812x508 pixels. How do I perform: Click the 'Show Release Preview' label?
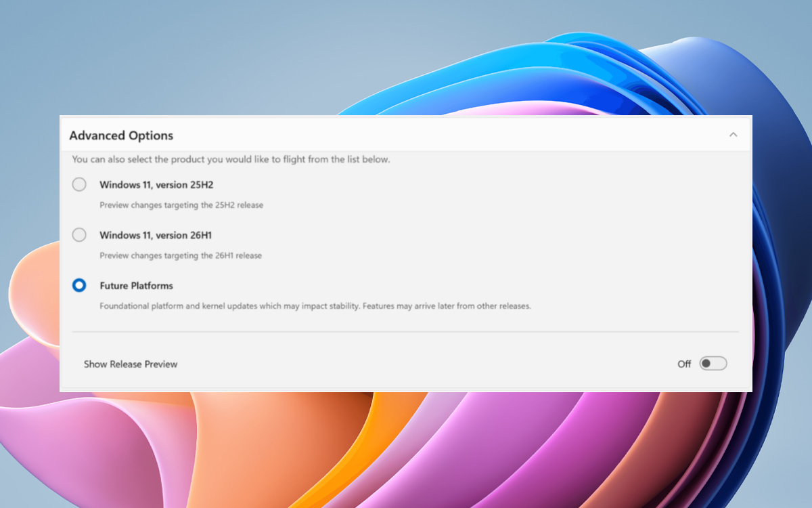[x=131, y=364]
